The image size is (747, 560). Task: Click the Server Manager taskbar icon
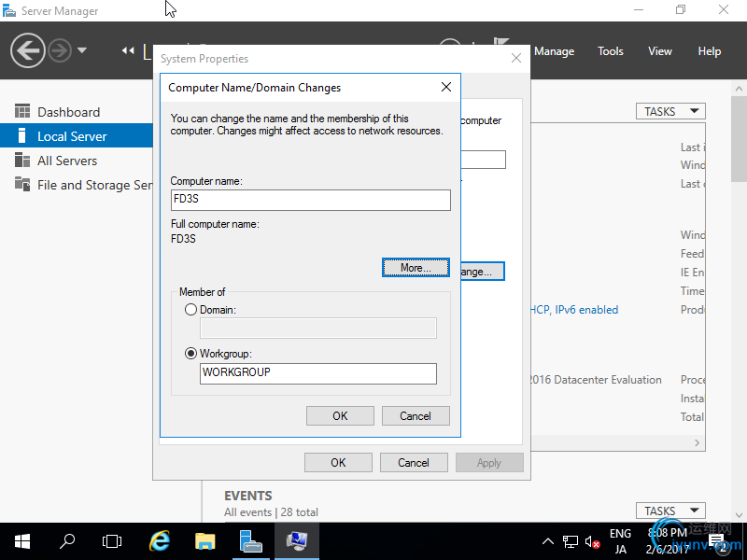250,540
